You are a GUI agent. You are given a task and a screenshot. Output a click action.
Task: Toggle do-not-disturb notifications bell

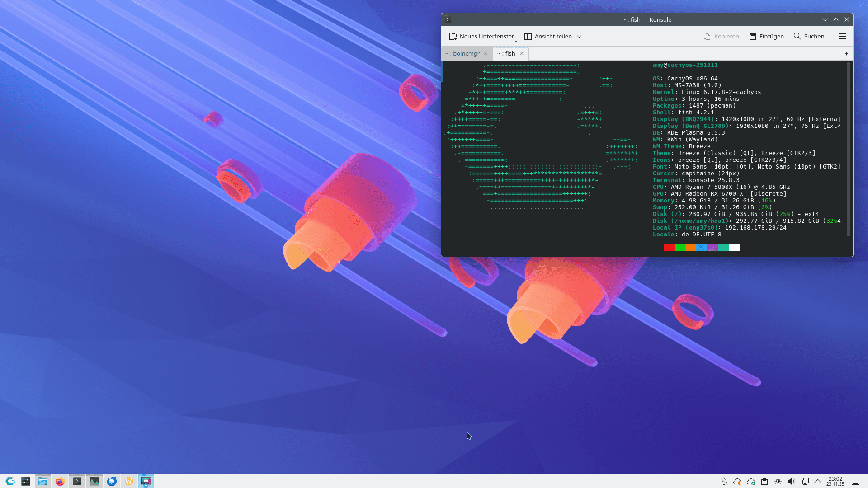click(x=724, y=481)
